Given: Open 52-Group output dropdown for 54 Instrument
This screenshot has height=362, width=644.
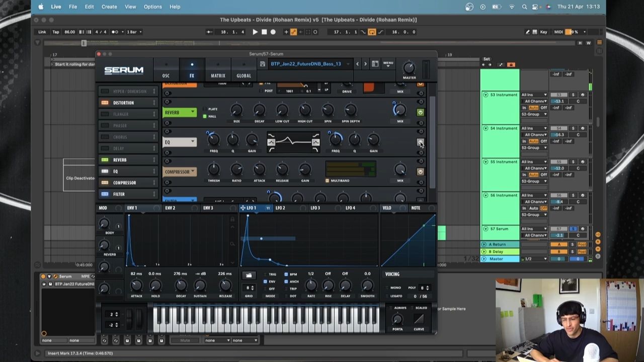Looking at the screenshot, I should click(x=534, y=148).
